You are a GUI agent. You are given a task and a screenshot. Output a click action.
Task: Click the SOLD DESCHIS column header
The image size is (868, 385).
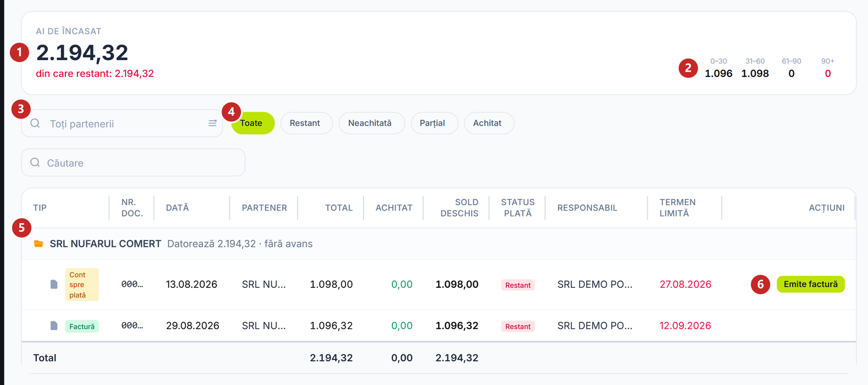(459, 208)
